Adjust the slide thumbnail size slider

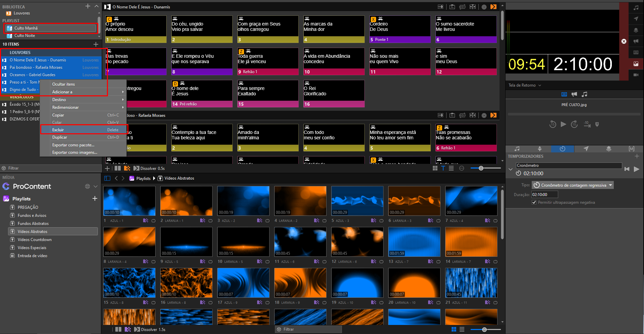coord(481,168)
